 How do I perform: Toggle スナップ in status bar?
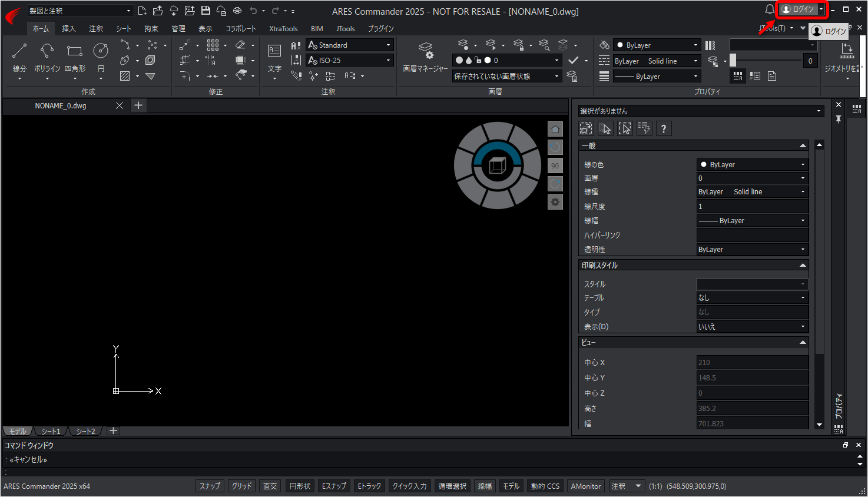(210, 486)
